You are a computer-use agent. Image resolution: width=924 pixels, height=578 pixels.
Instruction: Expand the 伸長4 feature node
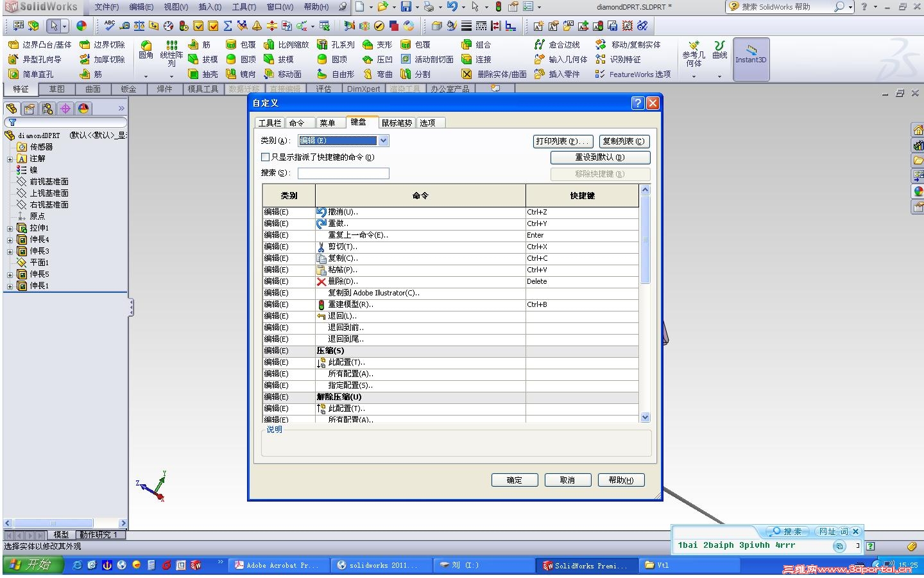[x=10, y=240]
